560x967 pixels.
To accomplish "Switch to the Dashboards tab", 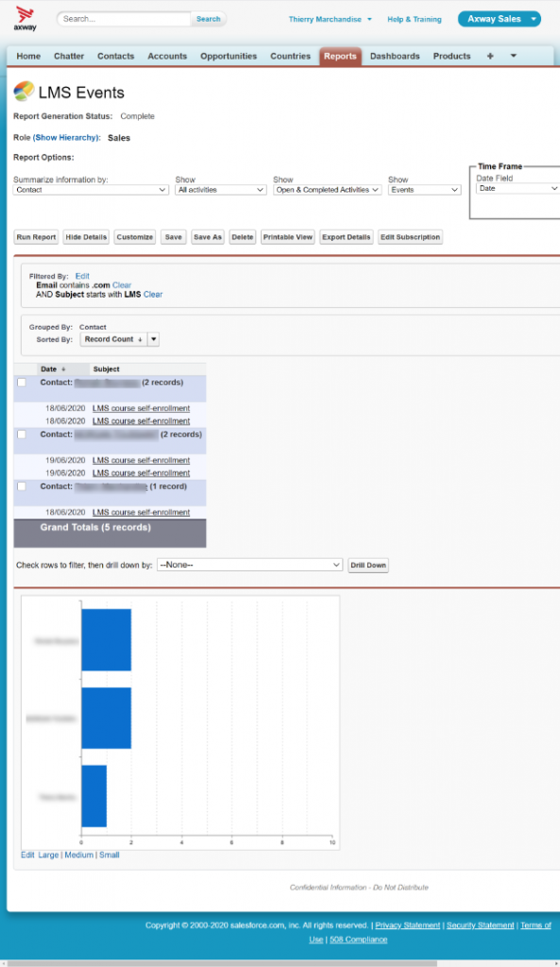I will tap(395, 56).
